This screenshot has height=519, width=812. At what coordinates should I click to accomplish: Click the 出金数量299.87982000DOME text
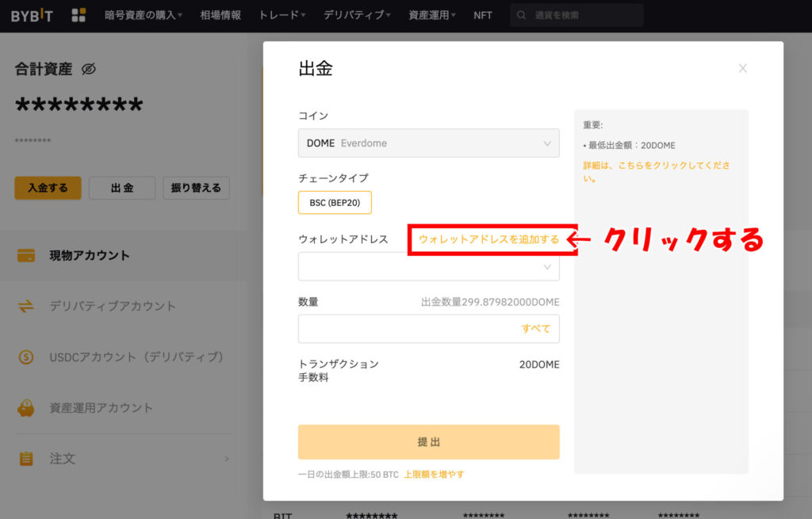tap(490, 302)
